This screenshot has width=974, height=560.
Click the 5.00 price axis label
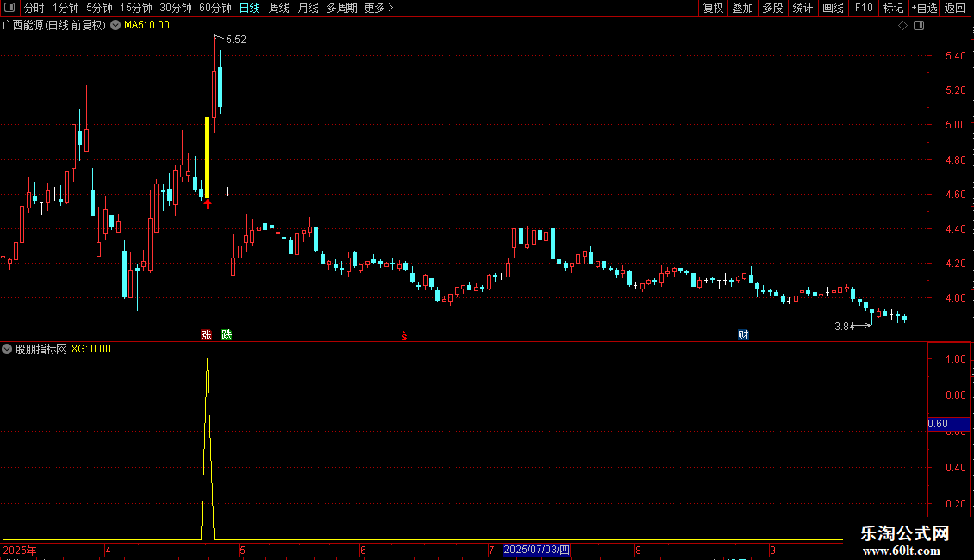(x=955, y=125)
